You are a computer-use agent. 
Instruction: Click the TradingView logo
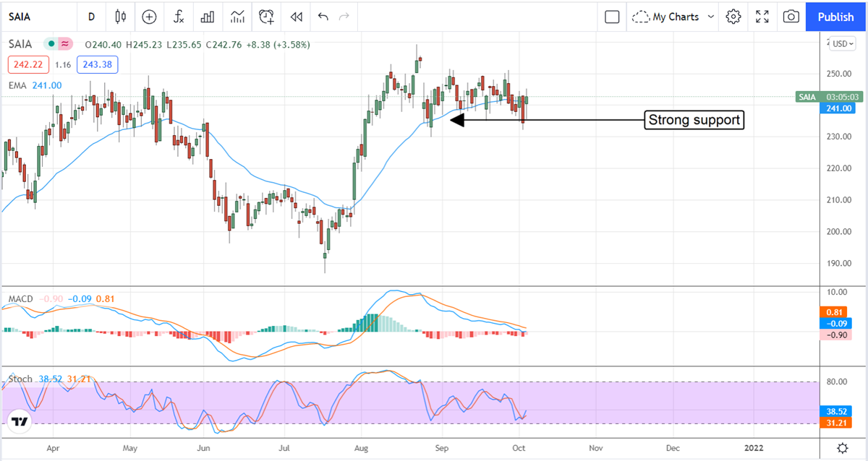[x=20, y=422]
